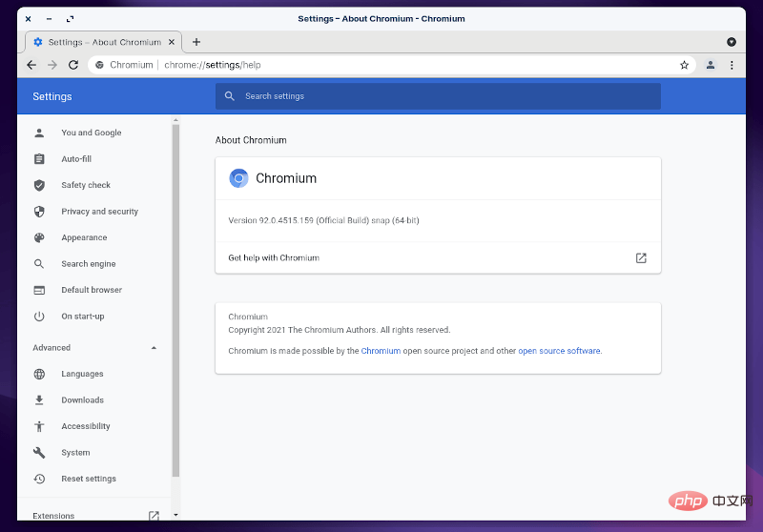Open Search engine settings
This screenshot has width=763, height=532.
[x=89, y=264]
